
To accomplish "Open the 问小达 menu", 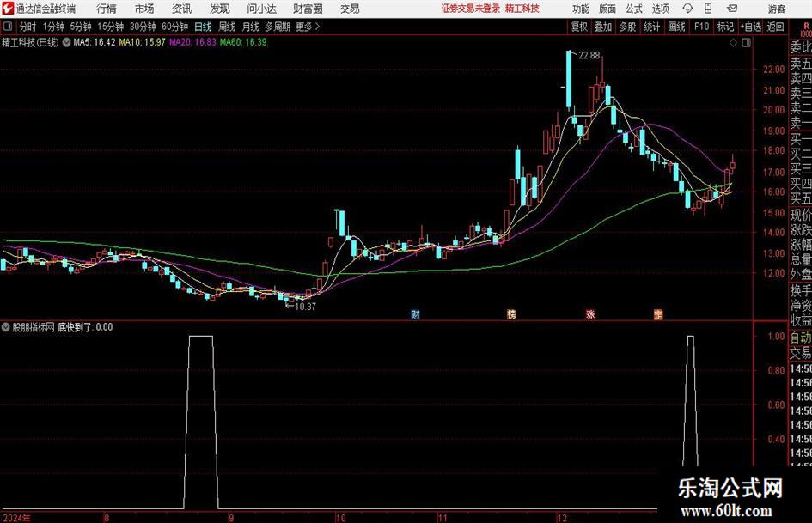I will click(261, 9).
